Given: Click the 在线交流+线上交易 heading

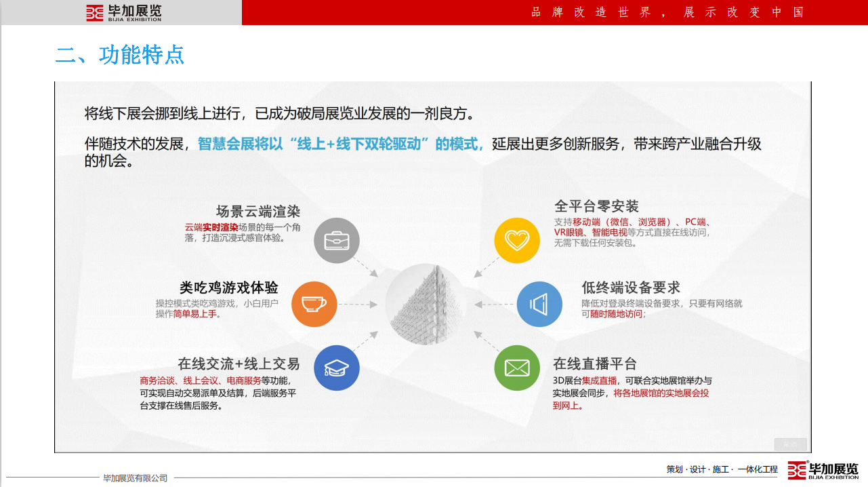Looking at the screenshot, I should (239, 364).
